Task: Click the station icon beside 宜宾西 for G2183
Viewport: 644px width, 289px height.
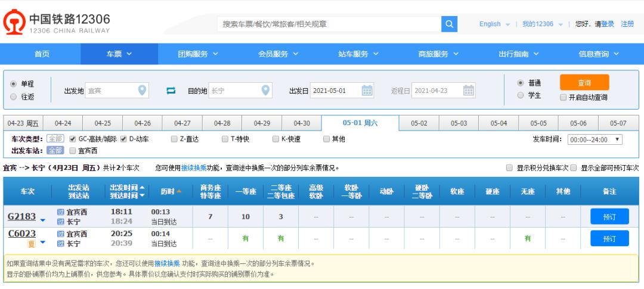Action: [x=60, y=213]
